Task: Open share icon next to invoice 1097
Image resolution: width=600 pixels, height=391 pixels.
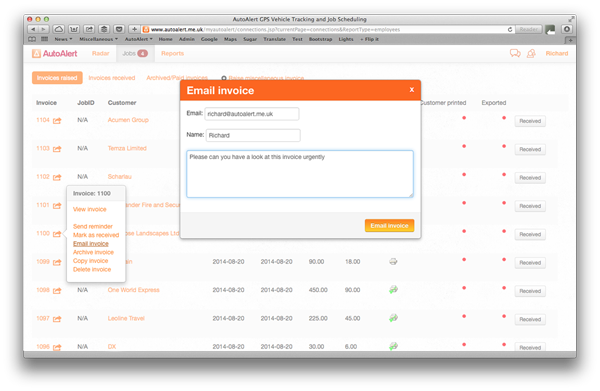Action: click(x=57, y=319)
